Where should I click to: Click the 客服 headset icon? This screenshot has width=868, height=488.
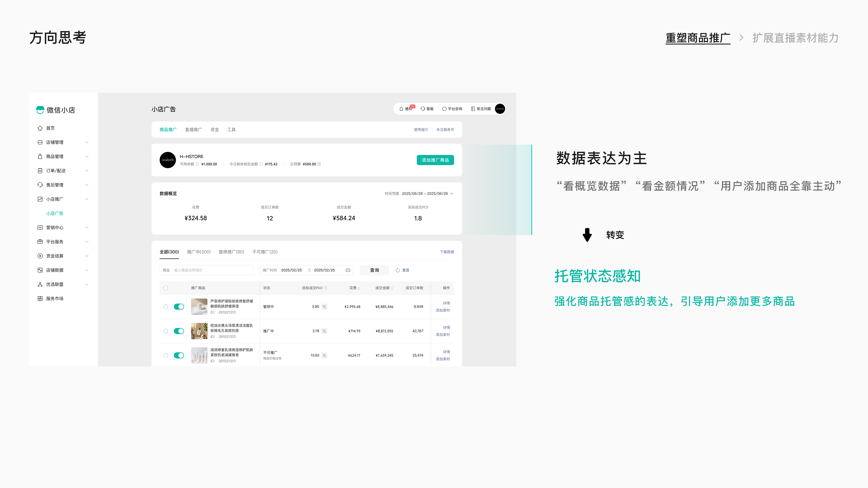click(423, 109)
